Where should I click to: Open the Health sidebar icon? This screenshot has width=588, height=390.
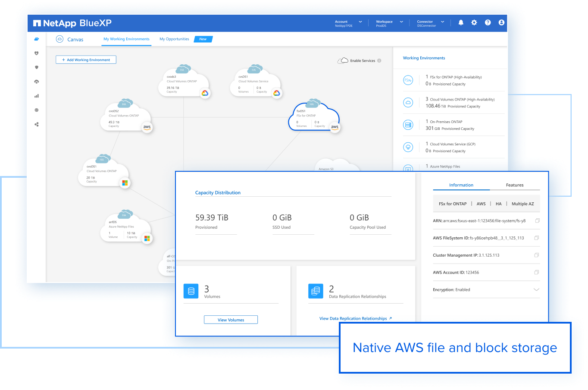point(37,53)
